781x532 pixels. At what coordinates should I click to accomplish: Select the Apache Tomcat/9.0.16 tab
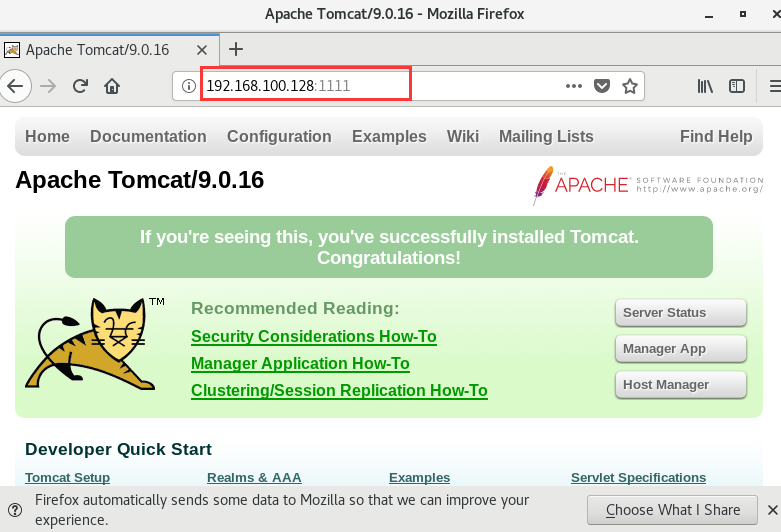point(109,50)
